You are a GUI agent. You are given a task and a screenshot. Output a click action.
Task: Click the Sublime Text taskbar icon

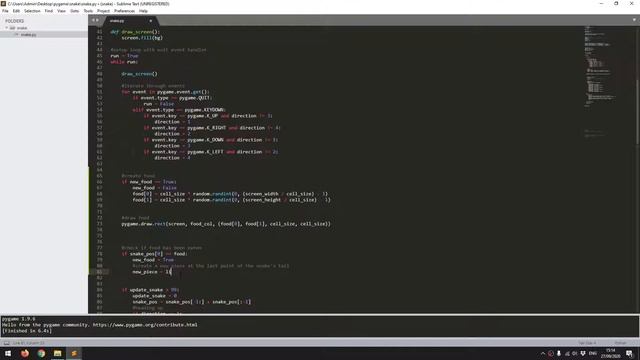[74, 353]
